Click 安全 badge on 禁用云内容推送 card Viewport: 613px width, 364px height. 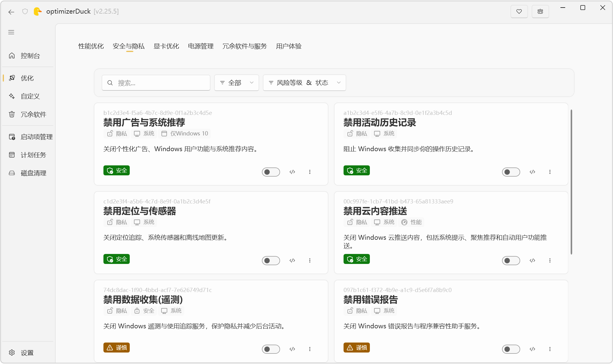click(x=357, y=259)
